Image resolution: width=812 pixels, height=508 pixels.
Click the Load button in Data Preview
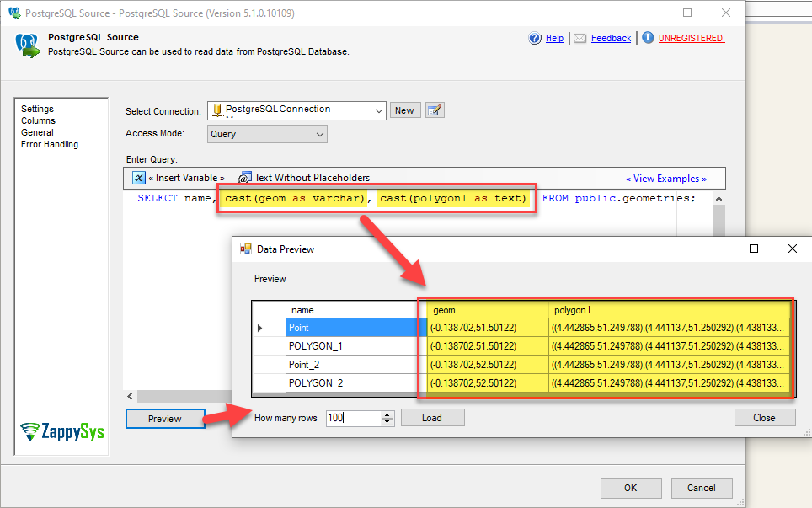click(x=432, y=418)
